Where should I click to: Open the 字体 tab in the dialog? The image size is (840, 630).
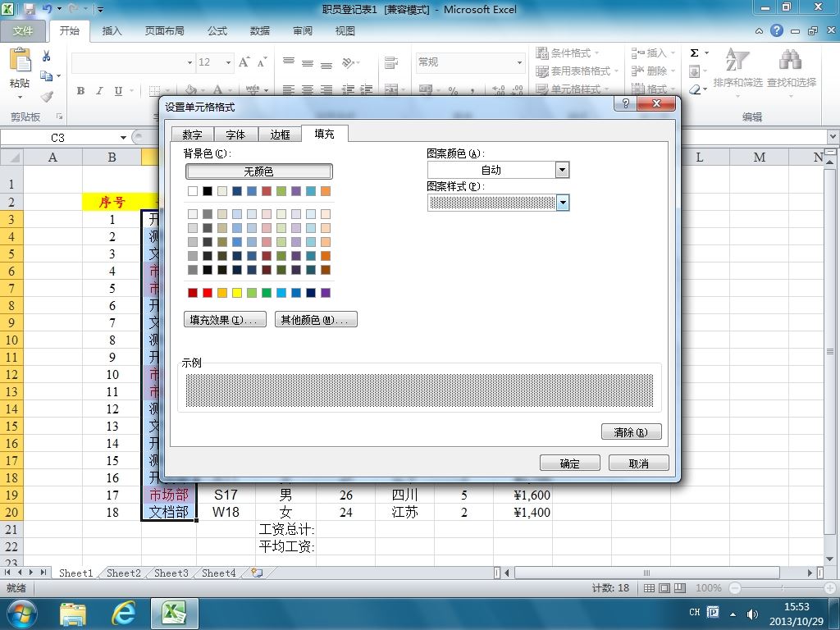tap(235, 135)
